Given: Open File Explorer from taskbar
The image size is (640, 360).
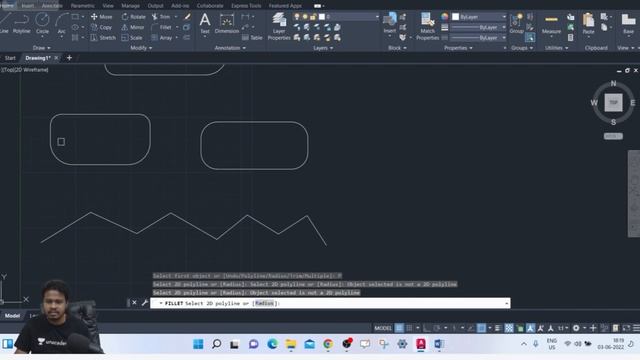Looking at the screenshot, I should coord(291,344).
